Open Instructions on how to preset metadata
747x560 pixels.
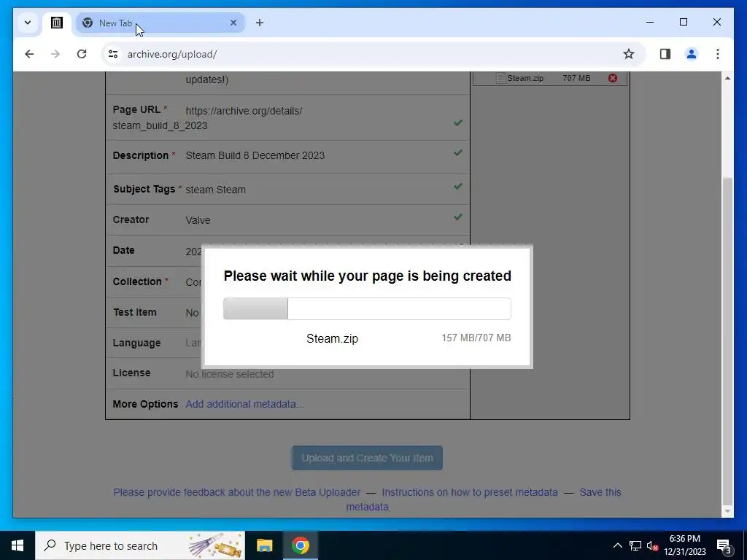(x=470, y=492)
